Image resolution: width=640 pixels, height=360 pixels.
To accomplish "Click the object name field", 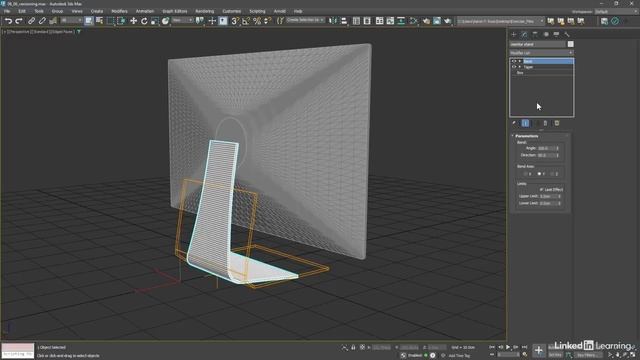I will (x=538, y=44).
